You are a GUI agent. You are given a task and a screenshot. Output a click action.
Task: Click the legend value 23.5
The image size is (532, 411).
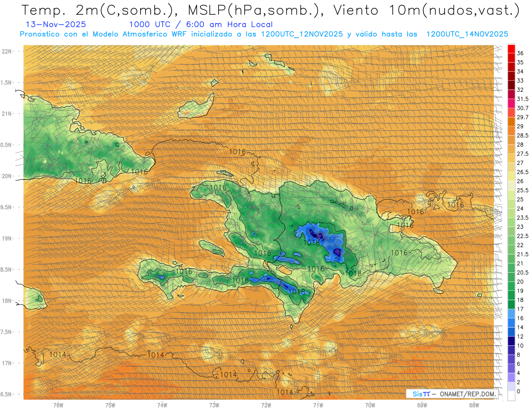coord(523,218)
